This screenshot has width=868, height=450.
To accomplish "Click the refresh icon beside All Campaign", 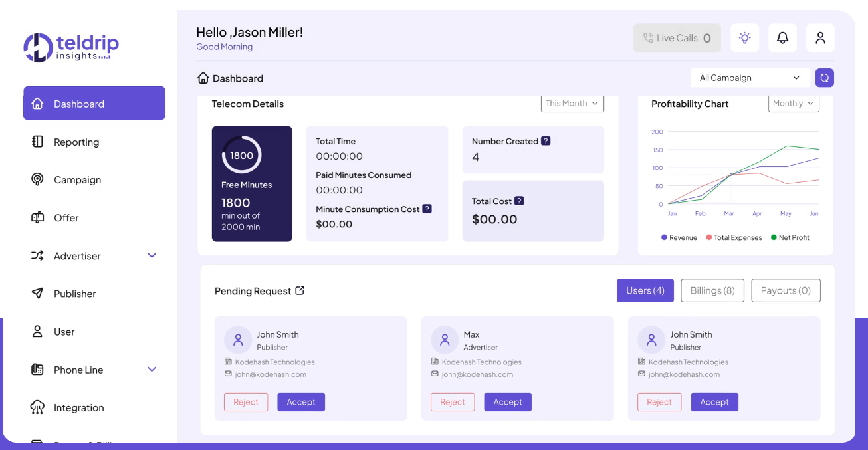I will (824, 78).
